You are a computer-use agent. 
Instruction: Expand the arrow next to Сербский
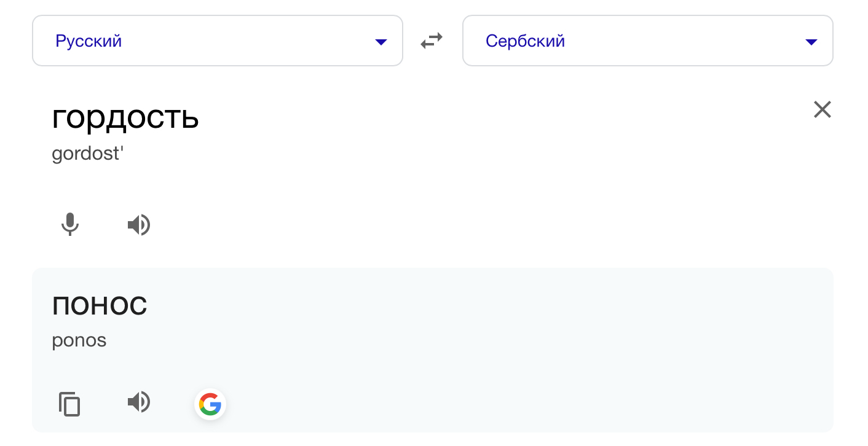811,42
